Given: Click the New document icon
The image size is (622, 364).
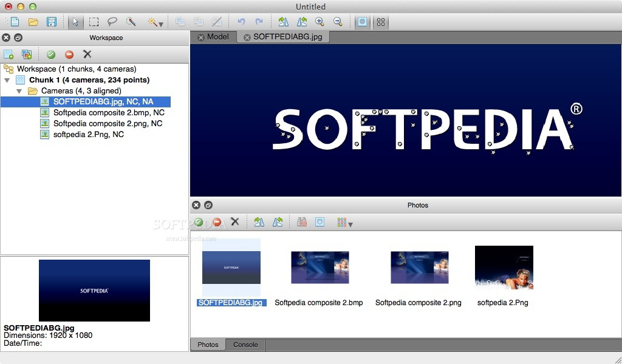Looking at the screenshot, I should click(15, 22).
